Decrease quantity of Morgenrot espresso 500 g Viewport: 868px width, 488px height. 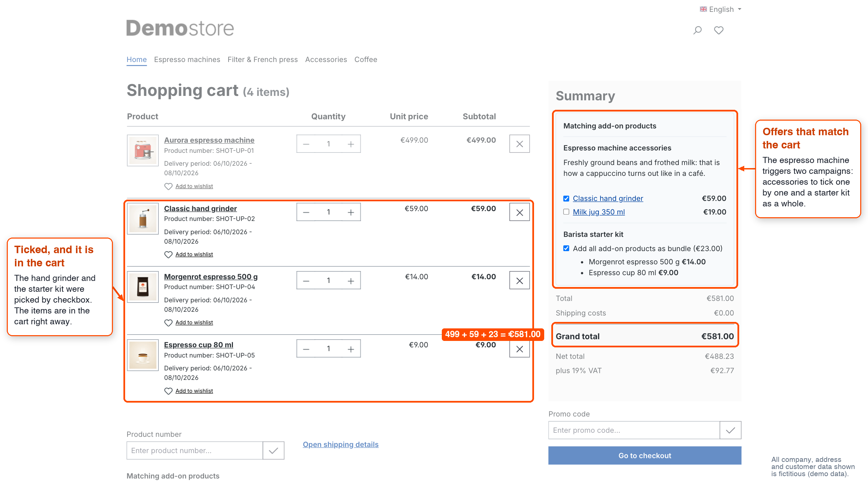pyautogui.click(x=306, y=281)
